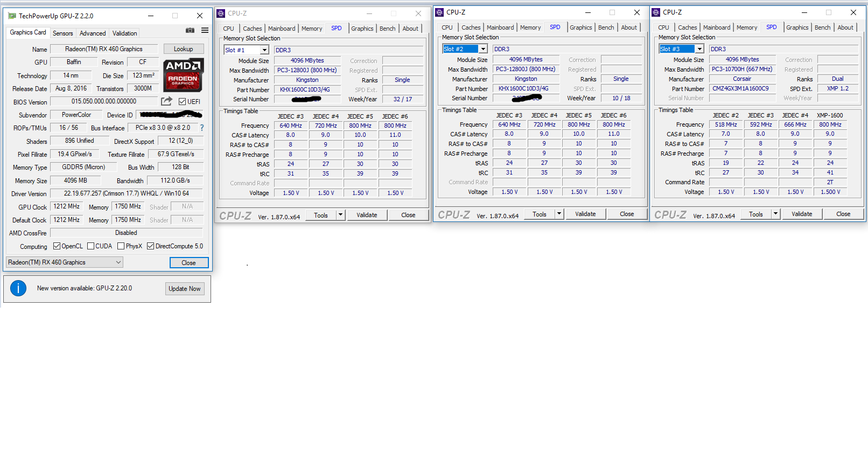
Task: Click Close button in the second CPU-Z window
Action: point(627,214)
